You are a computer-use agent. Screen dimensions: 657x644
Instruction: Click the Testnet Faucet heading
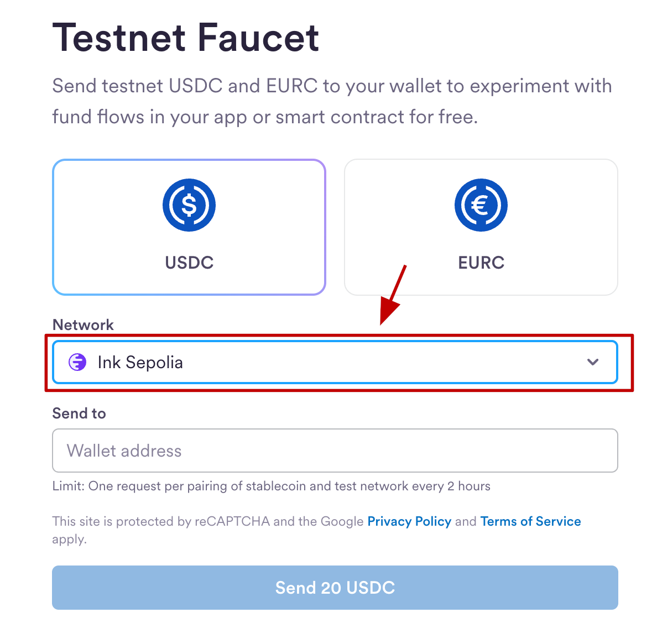pos(186,38)
